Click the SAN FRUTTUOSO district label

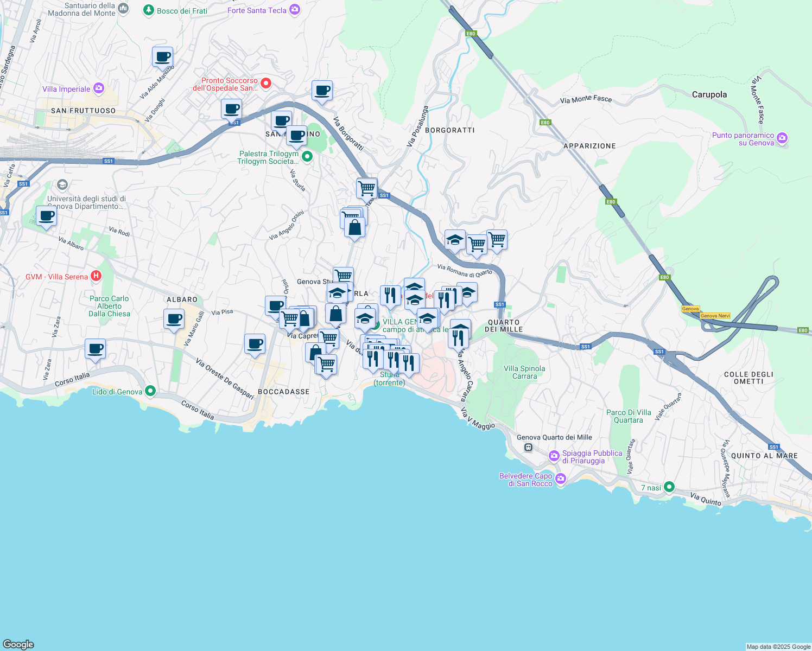click(83, 111)
